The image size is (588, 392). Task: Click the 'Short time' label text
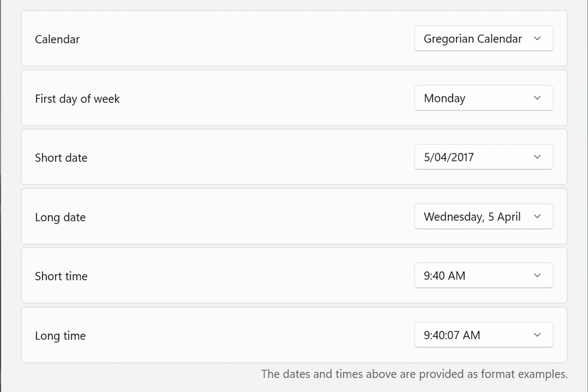click(x=61, y=276)
